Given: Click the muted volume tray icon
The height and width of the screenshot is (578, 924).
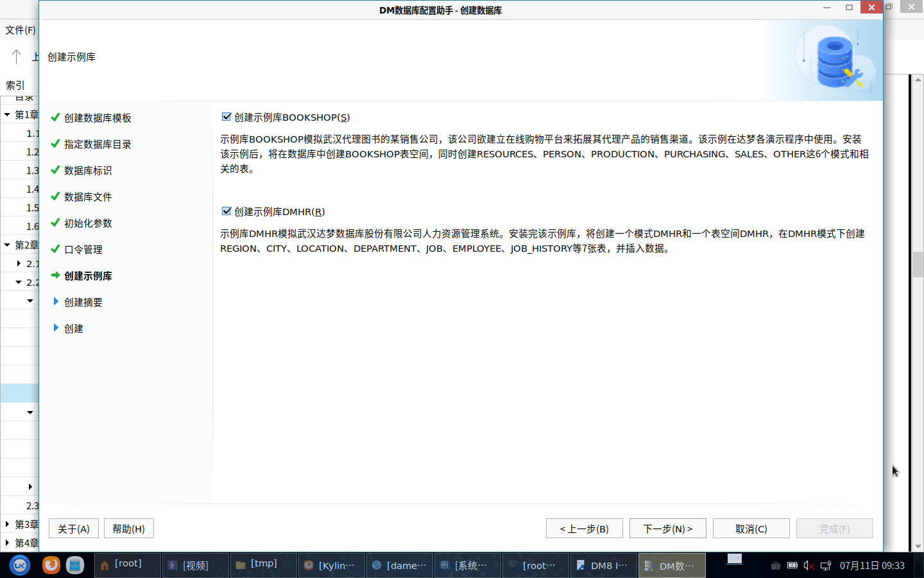Looking at the screenshot, I should (809, 566).
